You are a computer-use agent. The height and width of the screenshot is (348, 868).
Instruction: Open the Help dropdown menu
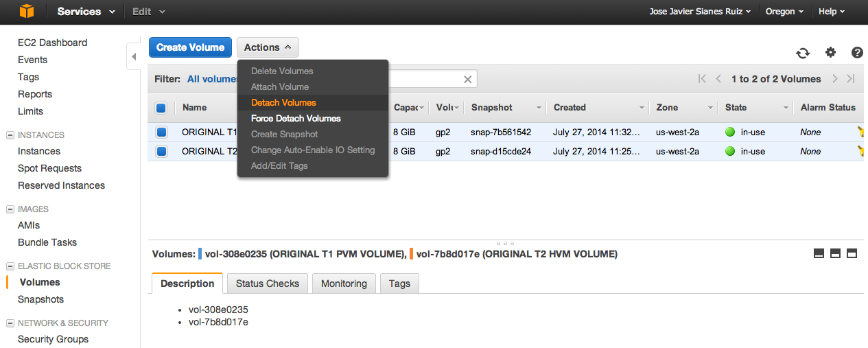(832, 12)
